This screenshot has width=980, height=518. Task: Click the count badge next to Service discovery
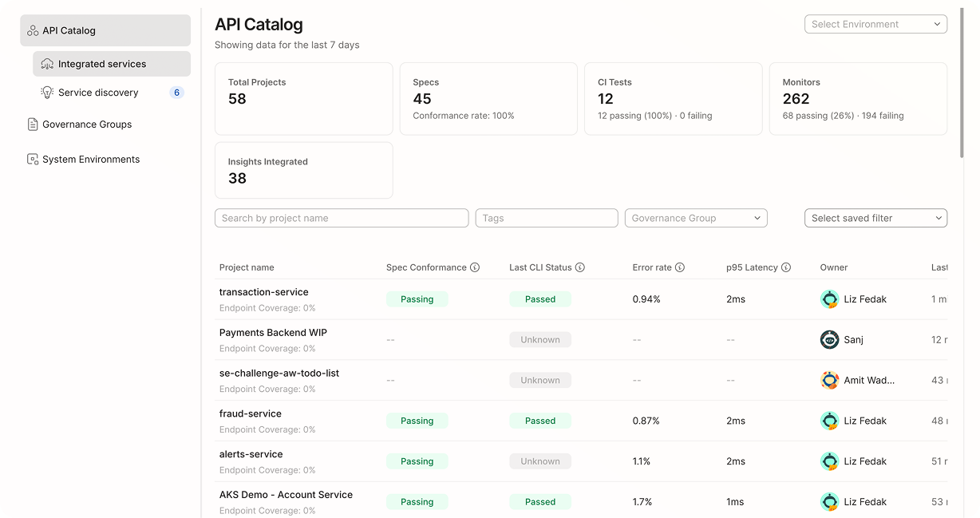(x=175, y=92)
